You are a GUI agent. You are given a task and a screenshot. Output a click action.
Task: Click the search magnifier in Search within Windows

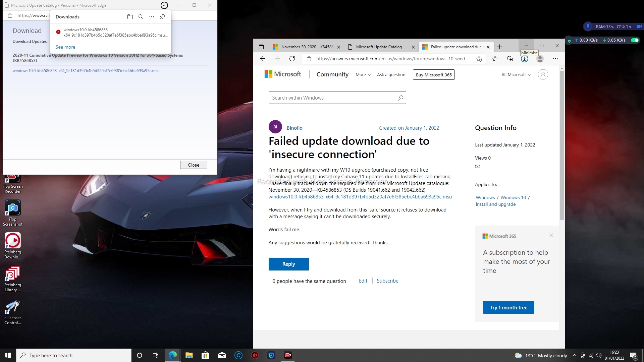click(400, 98)
